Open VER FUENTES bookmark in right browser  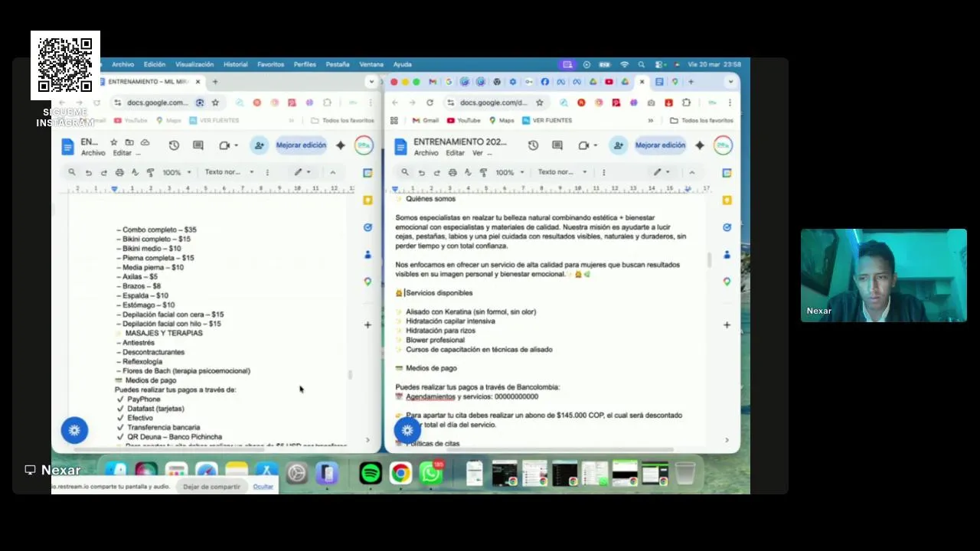click(547, 120)
